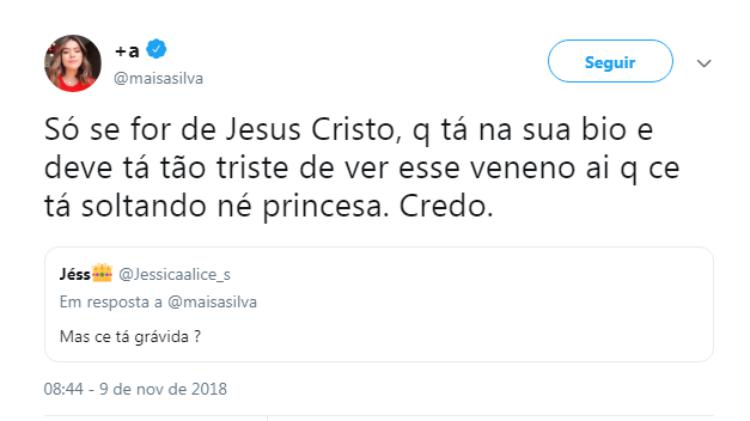Click the tweet line starting "deve tá tão triste"
This screenshot has width=750, height=421.
tap(362, 168)
